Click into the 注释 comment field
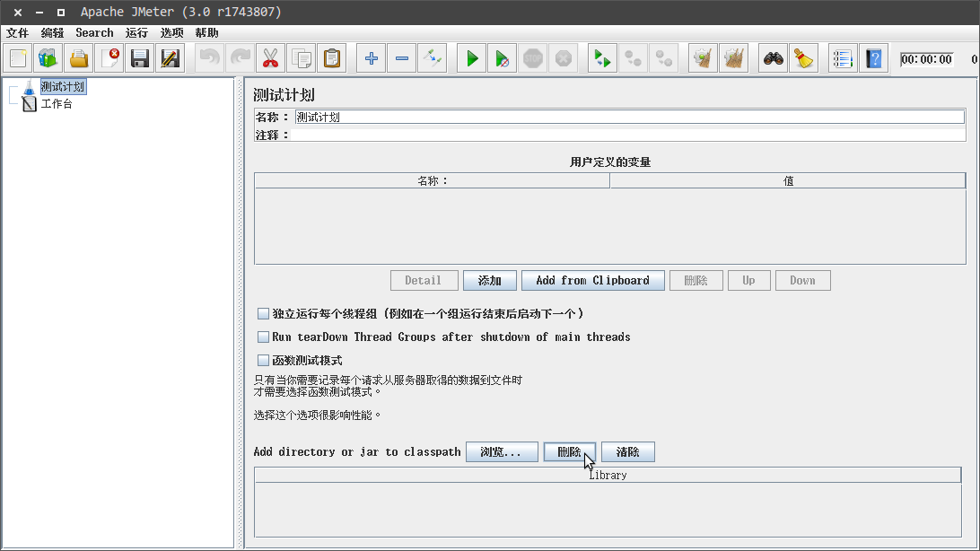The height and width of the screenshot is (551, 980). pos(628,135)
